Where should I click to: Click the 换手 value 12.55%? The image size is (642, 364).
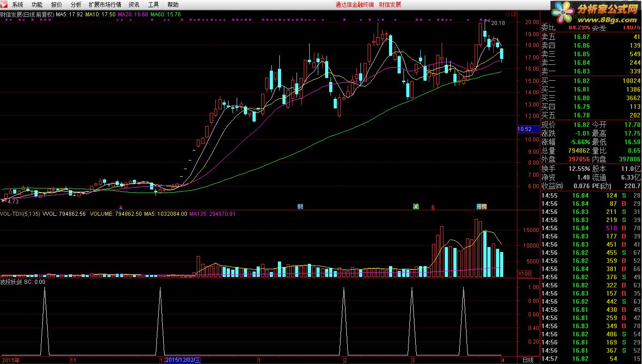click(x=579, y=169)
